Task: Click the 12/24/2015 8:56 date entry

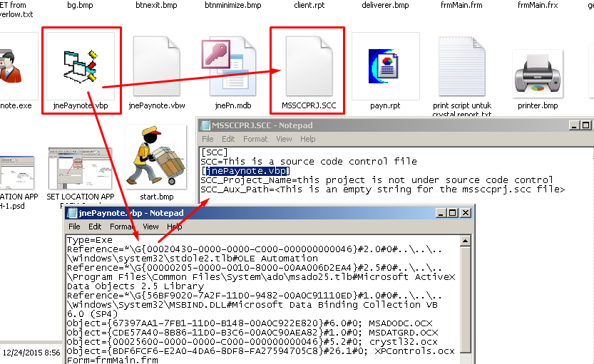Action: click(31, 353)
